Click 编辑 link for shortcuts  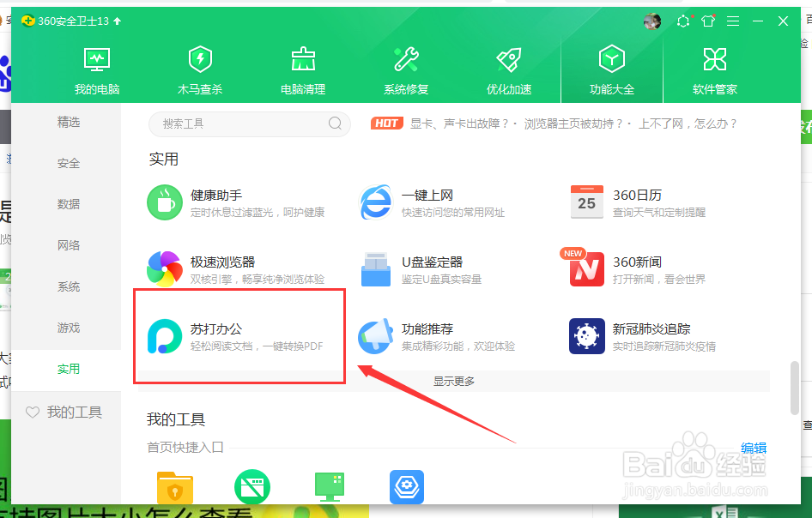754,449
